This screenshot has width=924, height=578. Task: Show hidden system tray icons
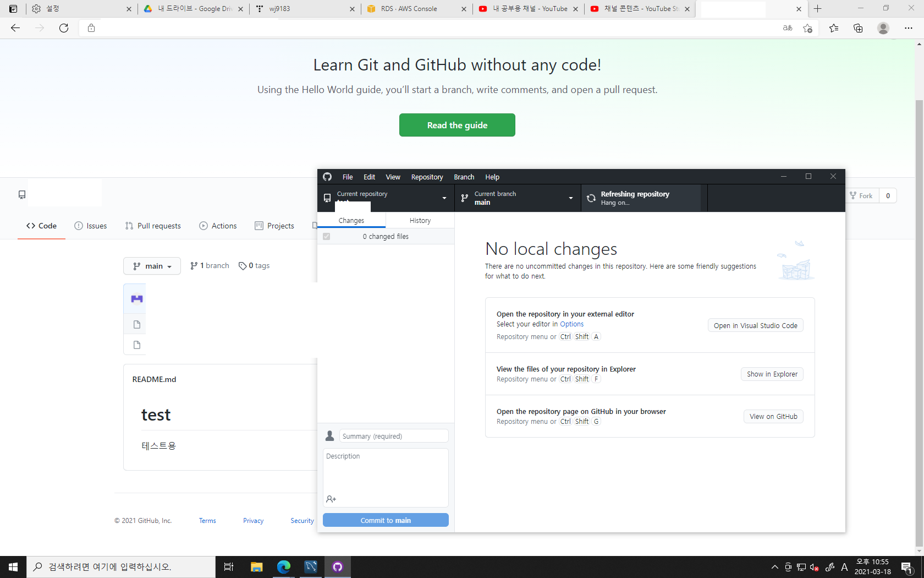775,567
